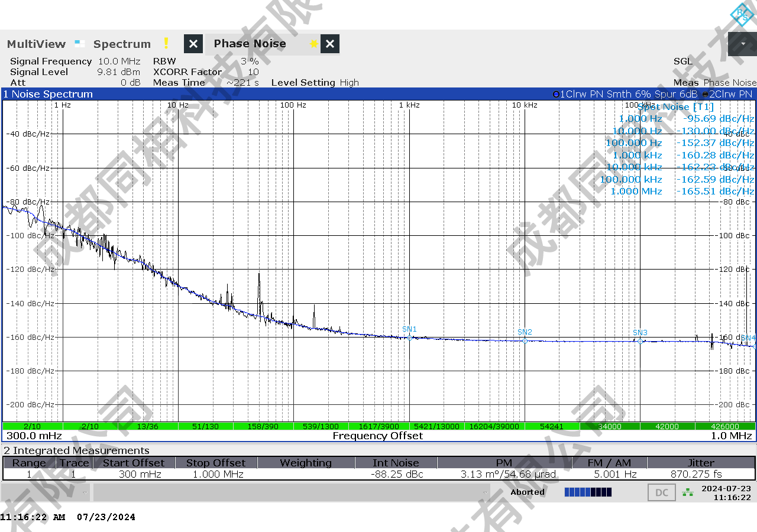Switch to the Spectrum tab
This screenshot has height=532, width=757.
[x=122, y=44]
